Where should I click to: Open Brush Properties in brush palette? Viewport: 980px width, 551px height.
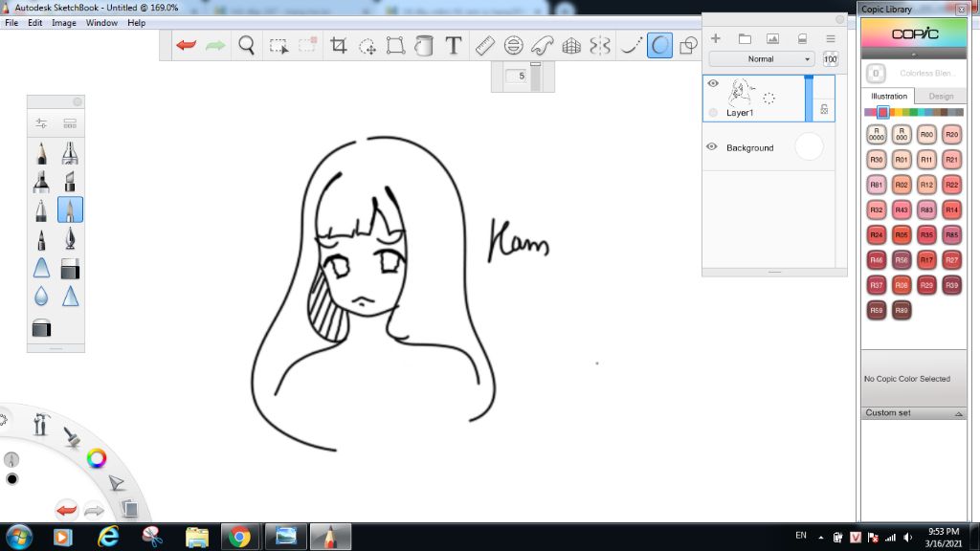pyautogui.click(x=41, y=123)
